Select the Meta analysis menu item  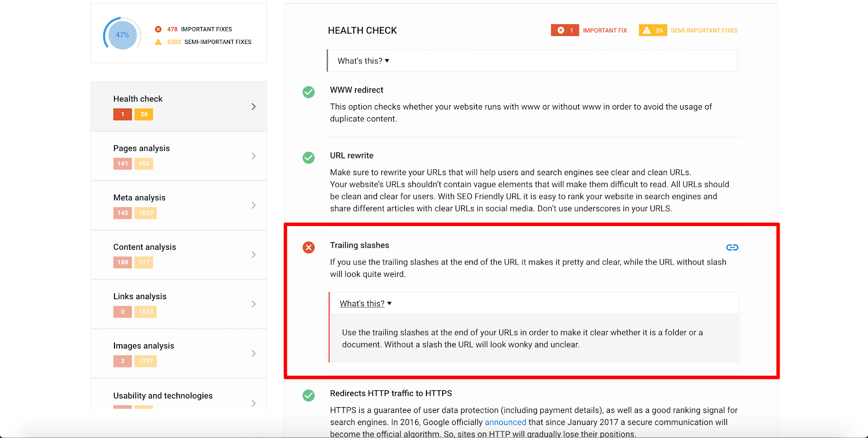[x=178, y=205]
